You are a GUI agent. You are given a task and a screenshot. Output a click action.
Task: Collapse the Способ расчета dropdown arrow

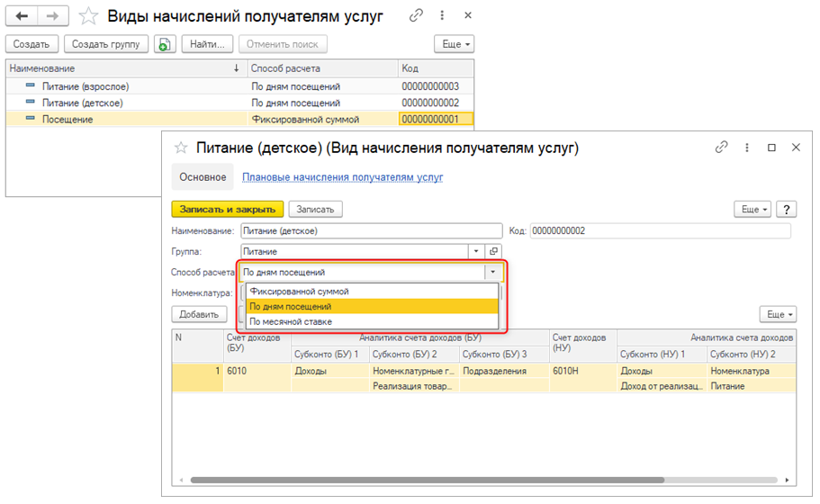coord(492,272)
